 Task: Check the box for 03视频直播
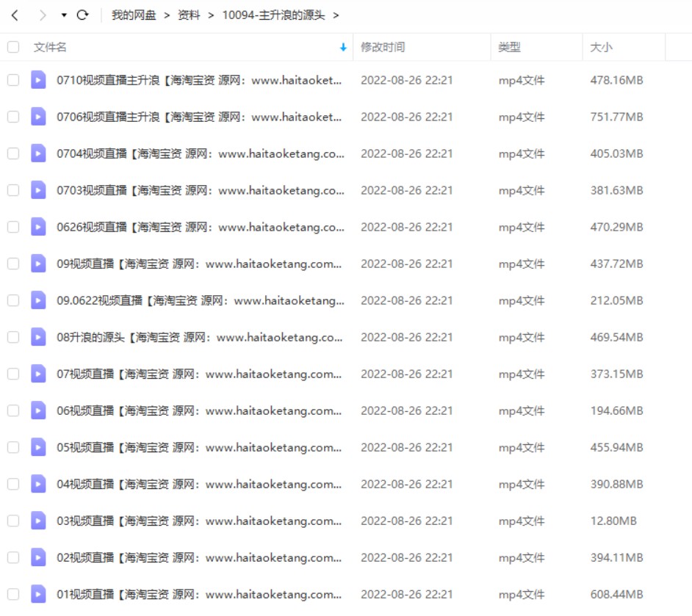(13, 521)
